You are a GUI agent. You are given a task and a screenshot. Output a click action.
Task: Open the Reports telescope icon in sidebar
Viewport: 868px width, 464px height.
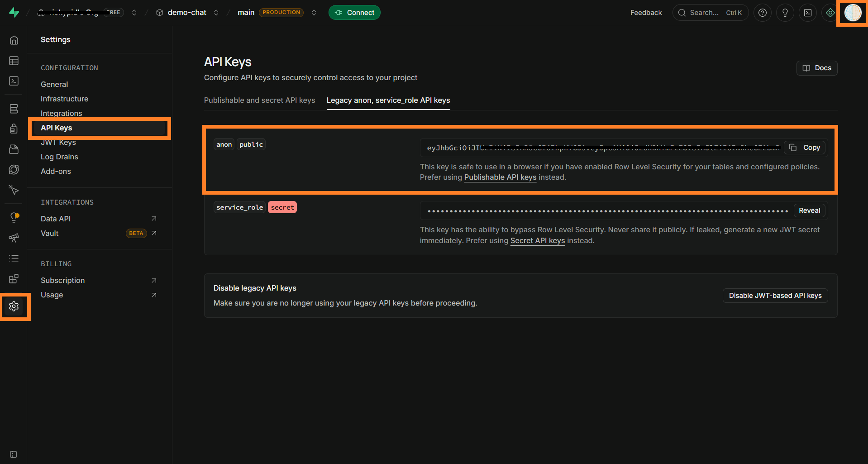coord(14,238)
